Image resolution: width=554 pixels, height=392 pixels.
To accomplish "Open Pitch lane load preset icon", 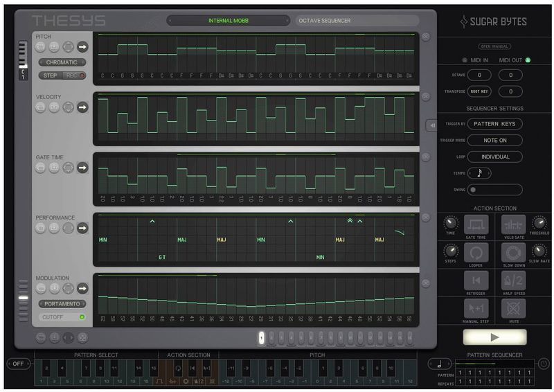I will 40,46.
